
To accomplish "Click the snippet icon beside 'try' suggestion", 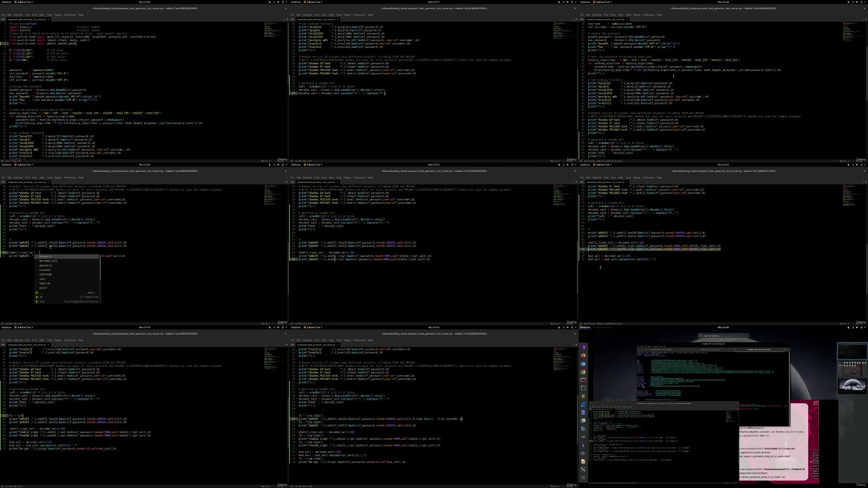I will pos(37,302).
